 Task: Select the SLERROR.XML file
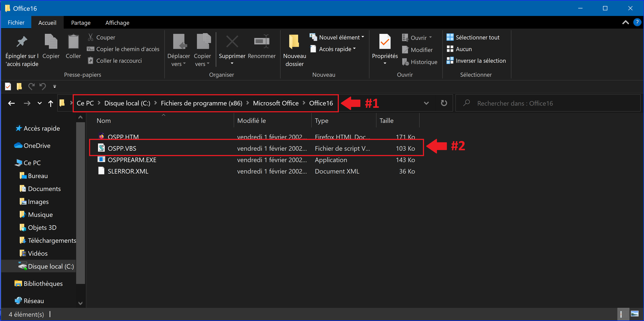click(256, 171)
